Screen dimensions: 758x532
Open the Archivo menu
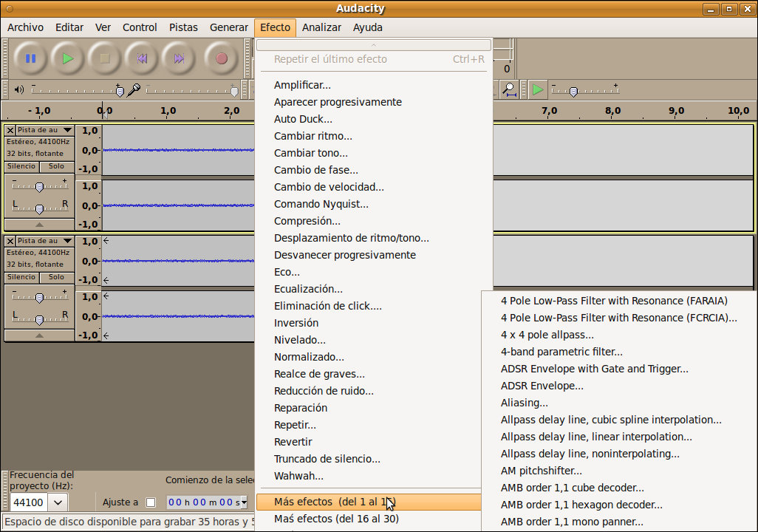click(x=26, y=27)
